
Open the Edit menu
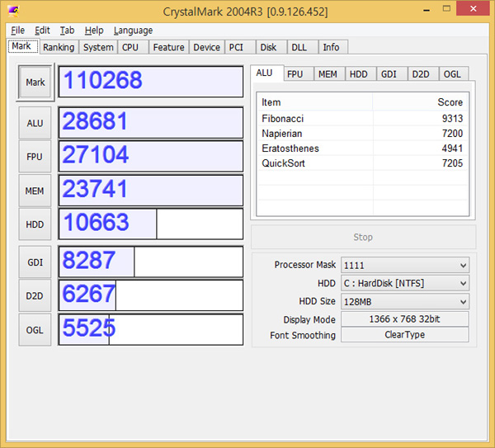click(x=42, y=31)
